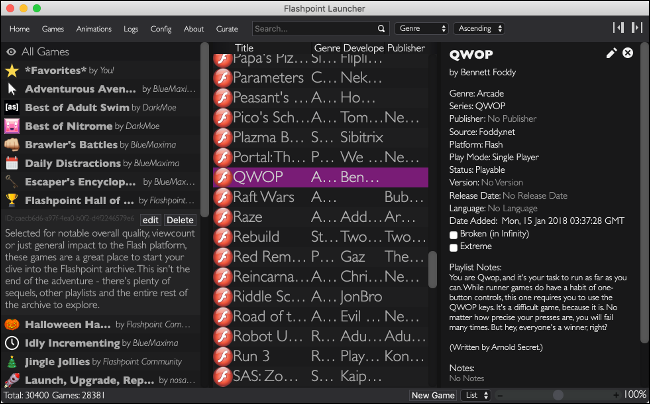The height and width of the screenshot is (404, 650).
Task: Click the Jingle Jollies bell icon
Action: click(x=12, y=361)
